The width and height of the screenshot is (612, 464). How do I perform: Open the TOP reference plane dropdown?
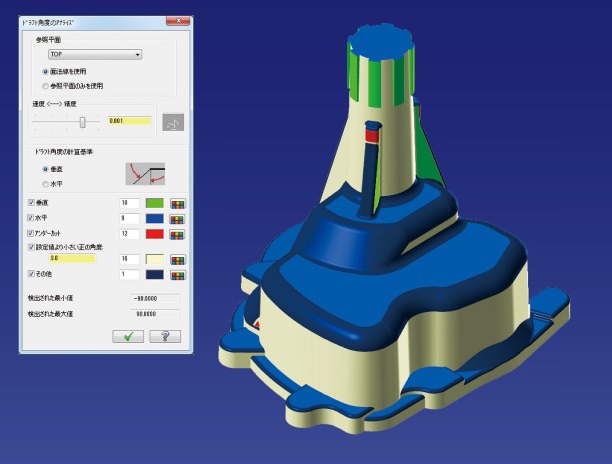[95, 54]
